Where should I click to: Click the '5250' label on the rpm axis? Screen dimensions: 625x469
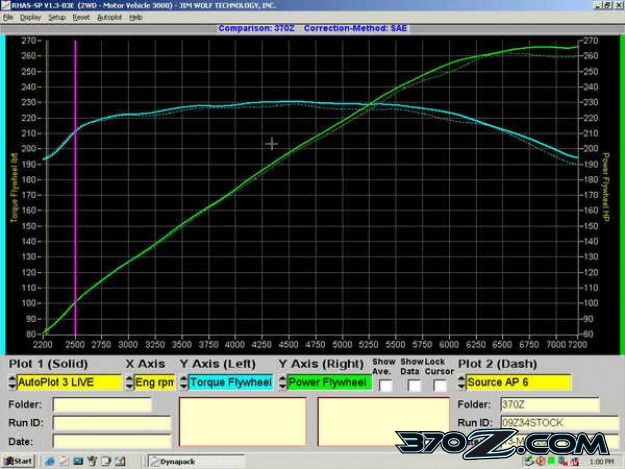click(369, 344)
